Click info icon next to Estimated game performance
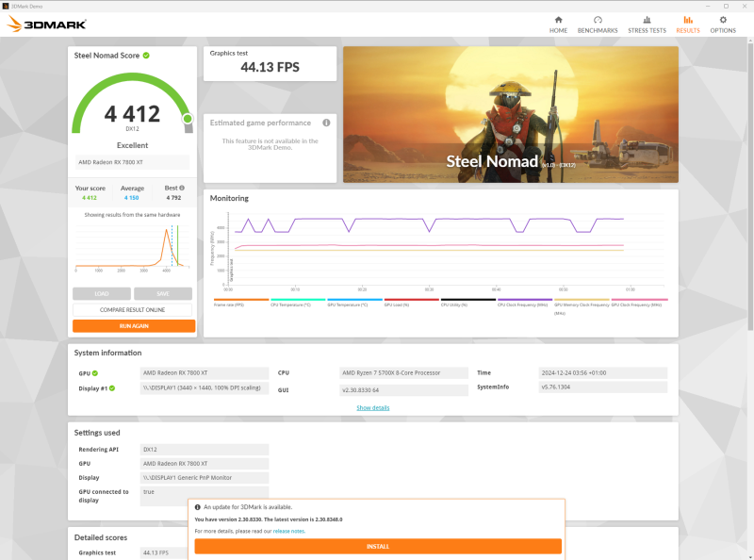 pos(326,123)
